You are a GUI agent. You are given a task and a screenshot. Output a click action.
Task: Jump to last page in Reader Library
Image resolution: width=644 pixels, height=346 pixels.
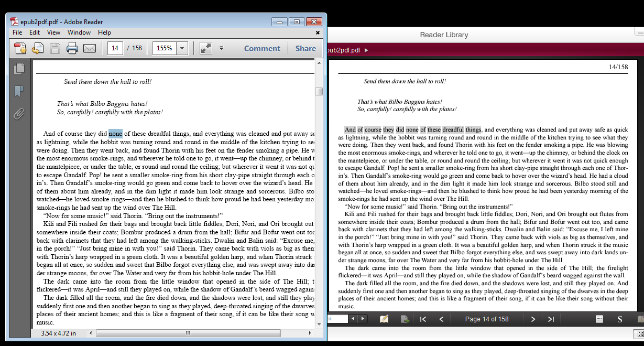pos(551,319)
